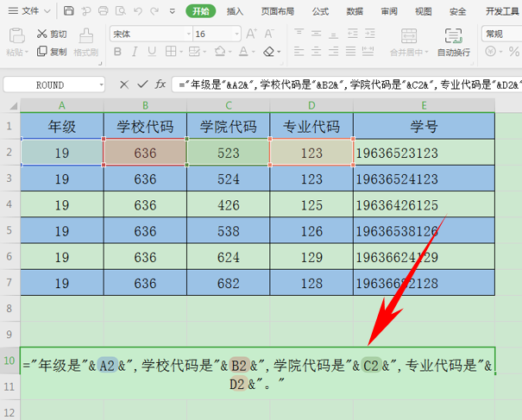
Task: Click the percent style icon
Action: (x=513, y=52)
